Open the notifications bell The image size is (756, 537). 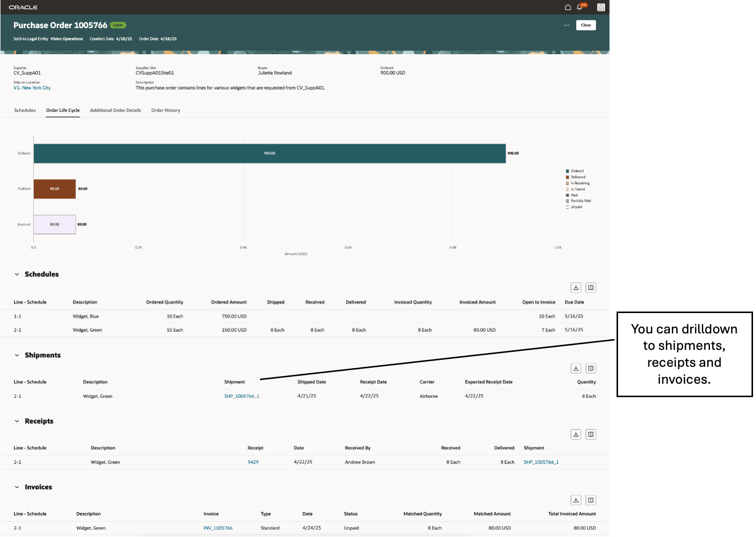[579, 7]
